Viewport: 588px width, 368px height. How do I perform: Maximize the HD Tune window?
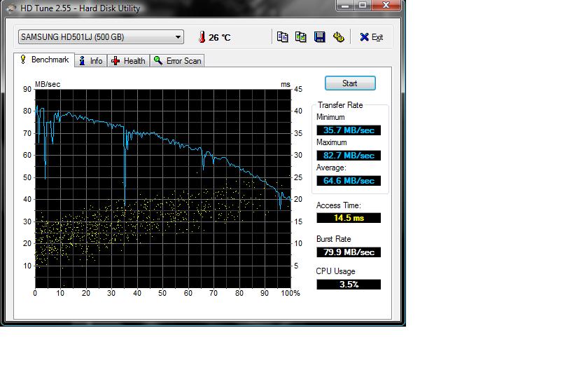point(363,6)
